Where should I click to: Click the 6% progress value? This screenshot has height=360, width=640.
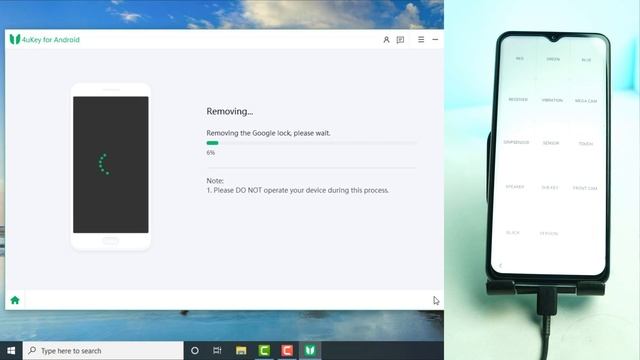211,153
